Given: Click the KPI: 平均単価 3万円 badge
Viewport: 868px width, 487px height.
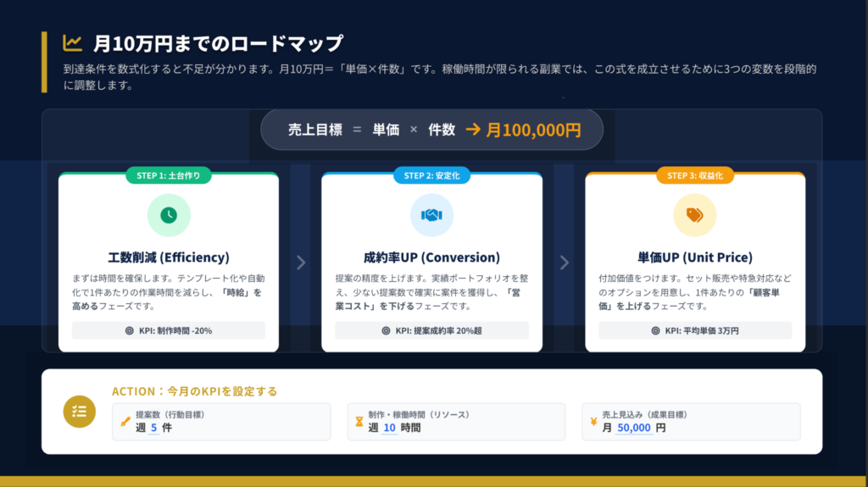Looking at the screenshot, I should click(x=695, y=330).
